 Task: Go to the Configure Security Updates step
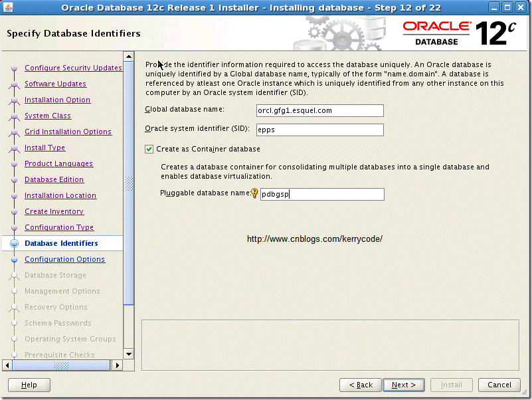[73, 68]
